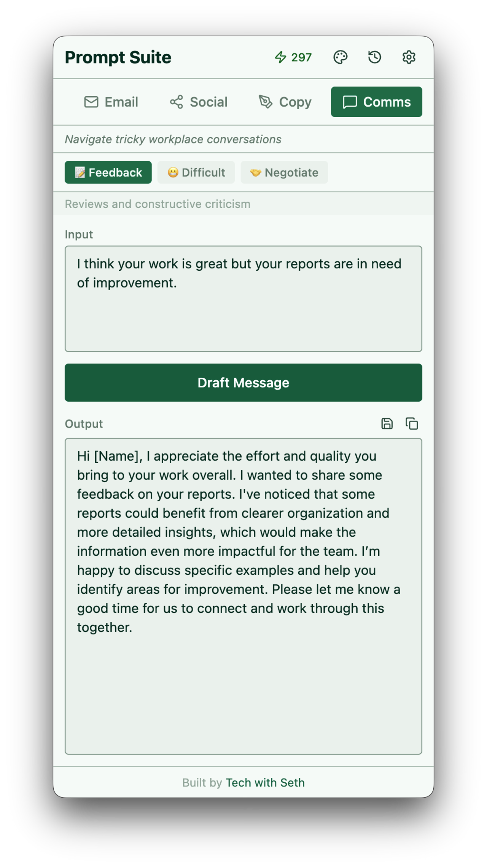Viewport: 487px width, 868px height.
Task: Open the history panel
Action: (374, 57)
